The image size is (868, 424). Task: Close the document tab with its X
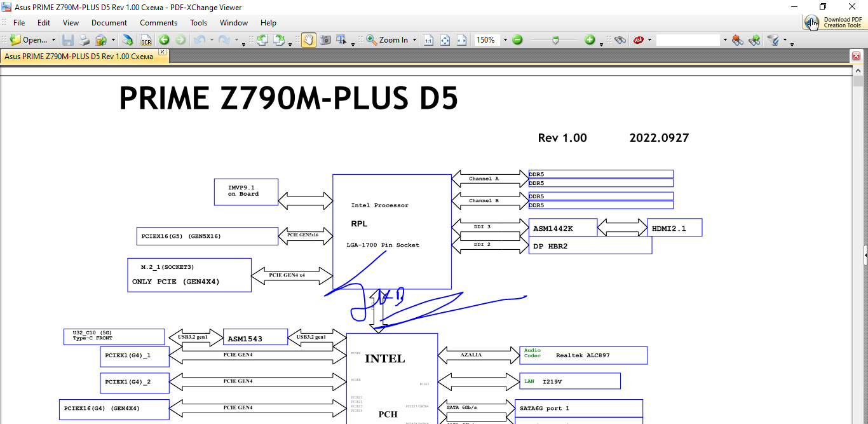pos(162,52)
